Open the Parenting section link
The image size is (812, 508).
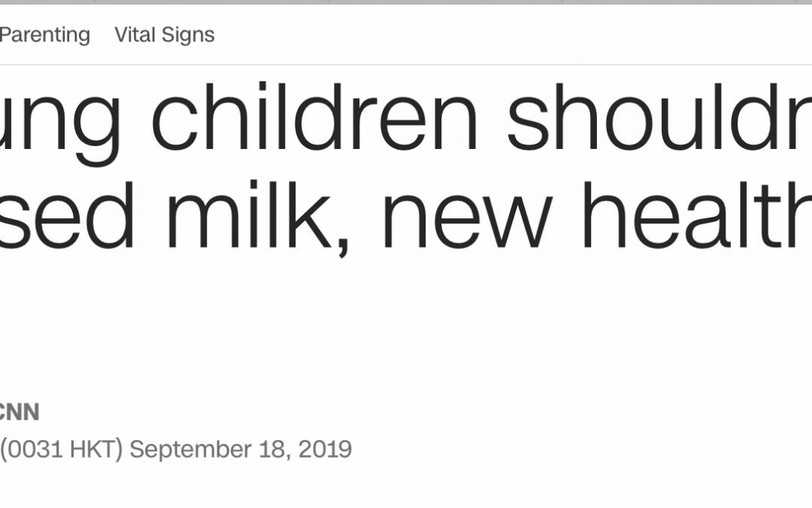(x=44, y=35)
